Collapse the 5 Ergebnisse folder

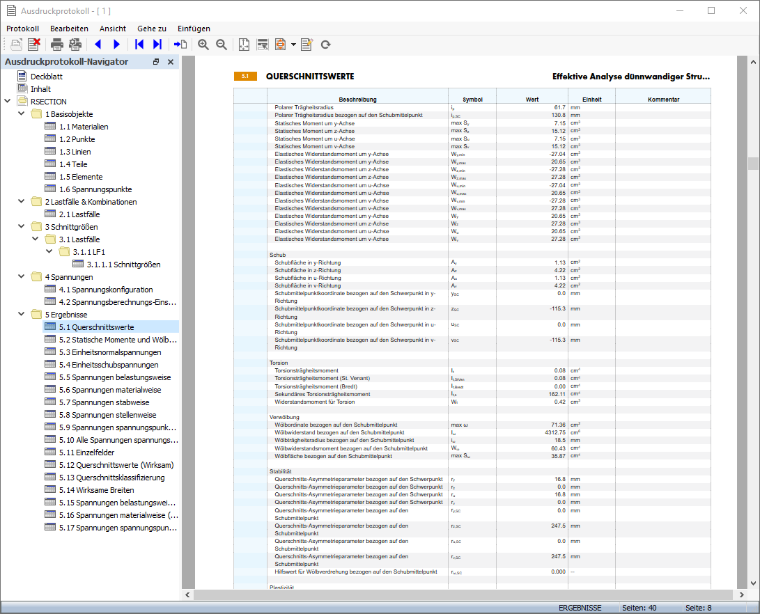point(21,315)
